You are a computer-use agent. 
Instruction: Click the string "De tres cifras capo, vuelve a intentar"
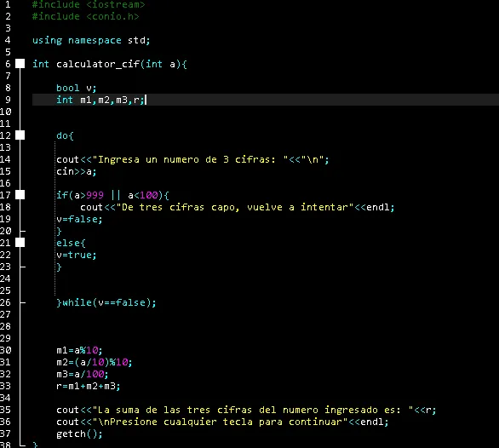(235, 207)
